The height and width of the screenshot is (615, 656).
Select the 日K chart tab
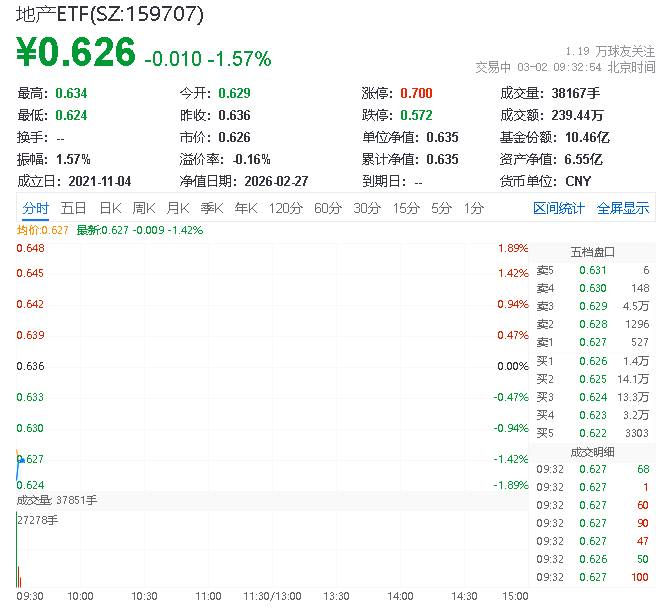click(109, 208)
